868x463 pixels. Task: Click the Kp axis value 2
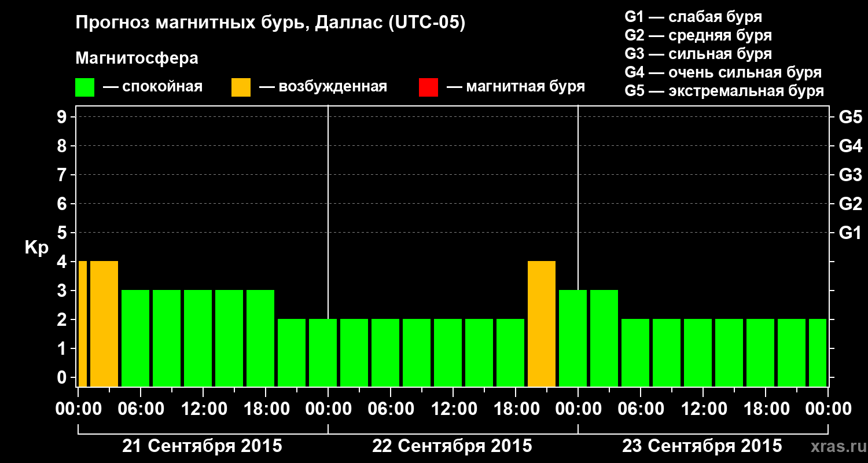pyautogui.click(x=63, y=320)
